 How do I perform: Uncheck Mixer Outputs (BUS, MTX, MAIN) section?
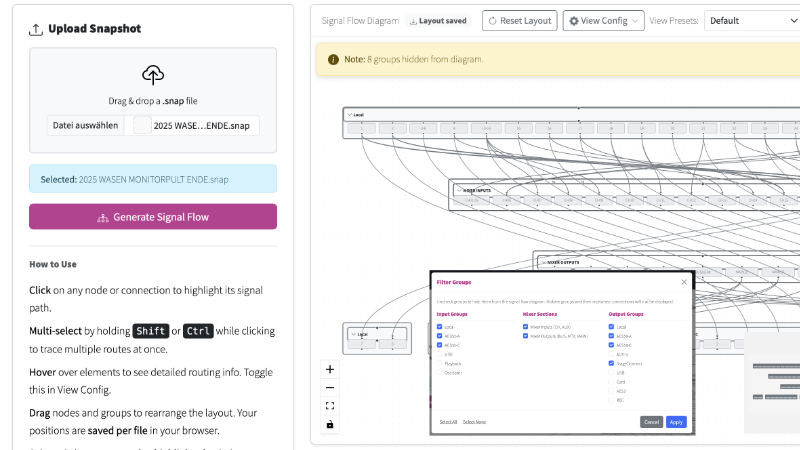tap(525, 336)
